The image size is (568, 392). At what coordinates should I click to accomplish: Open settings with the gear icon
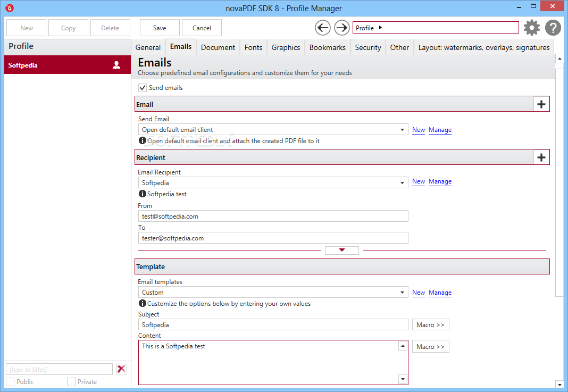[531, 28]
